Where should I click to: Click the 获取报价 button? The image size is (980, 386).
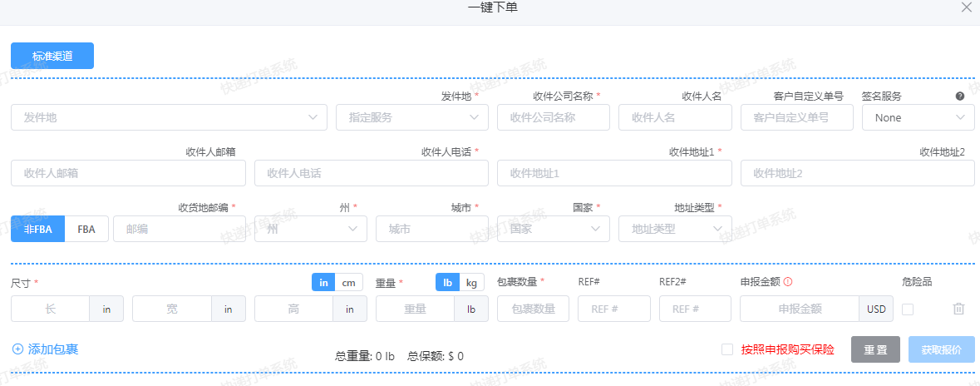pyautogui.click(x=942, y=349)
